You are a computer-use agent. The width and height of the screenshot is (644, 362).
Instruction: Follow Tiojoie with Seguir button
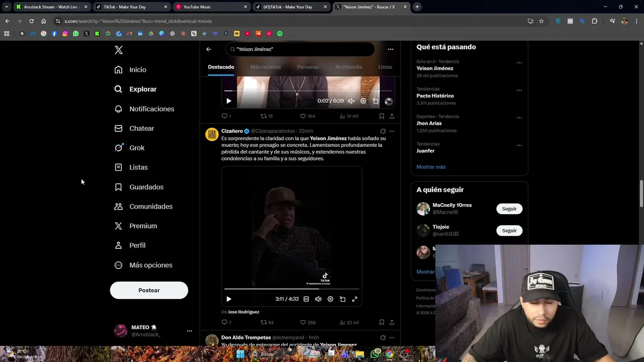tap(509, 231)
